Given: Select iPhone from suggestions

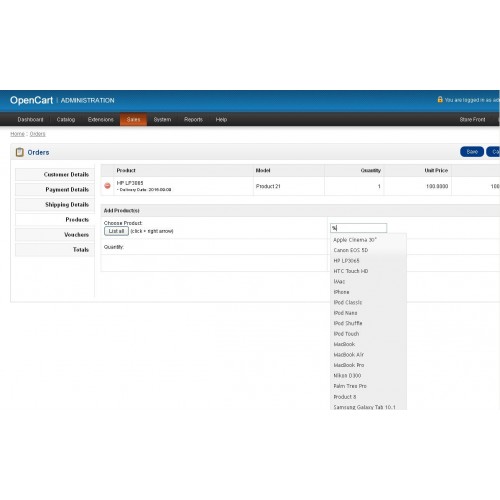Looking at the screenshot, I should pyautogui.click(x=368, y=292).
